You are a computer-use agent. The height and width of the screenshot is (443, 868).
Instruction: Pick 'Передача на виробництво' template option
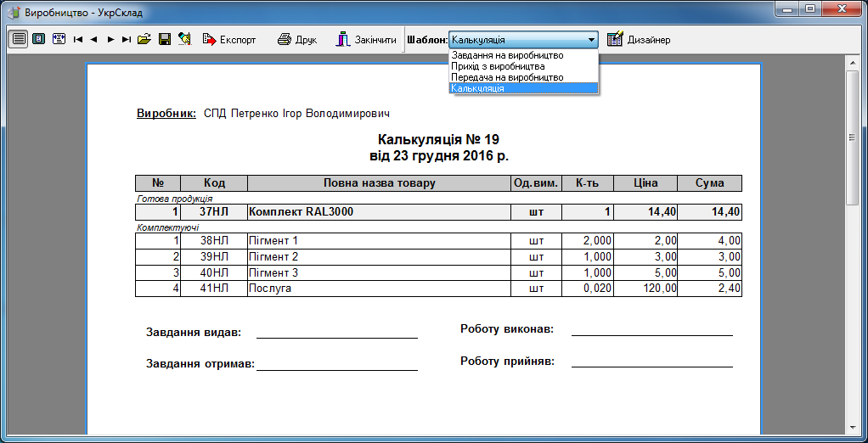[507, 77]
